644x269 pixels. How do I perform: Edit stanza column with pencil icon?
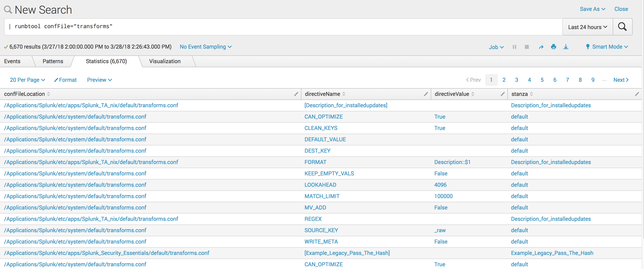(x=637, y=94)
